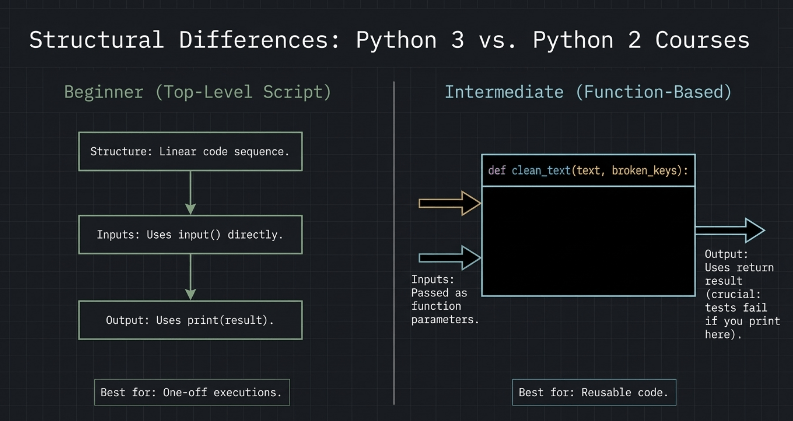Click the def clean_text function header
This screenshot has width=793, height=421.
pyautogui.click(x=588, y=171)
